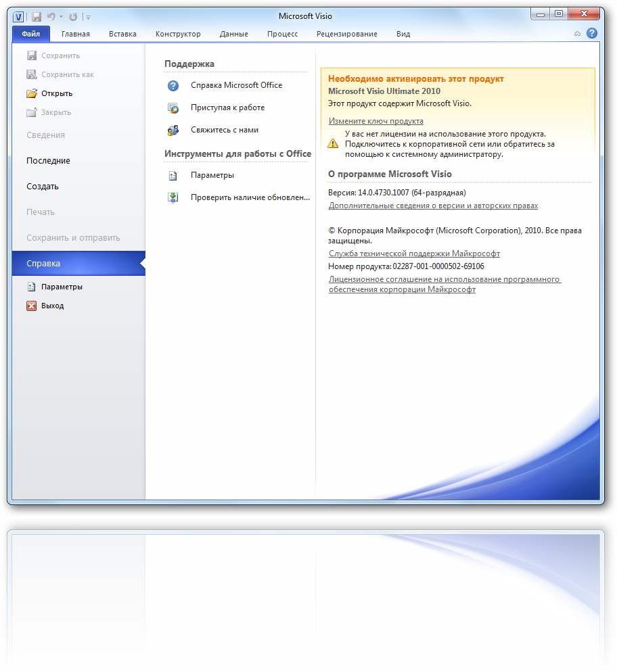The width and height of the screenshot is (617, 672).
Task: Minimize the Microsoft Visio window
Action: click(x=541, y=15)
